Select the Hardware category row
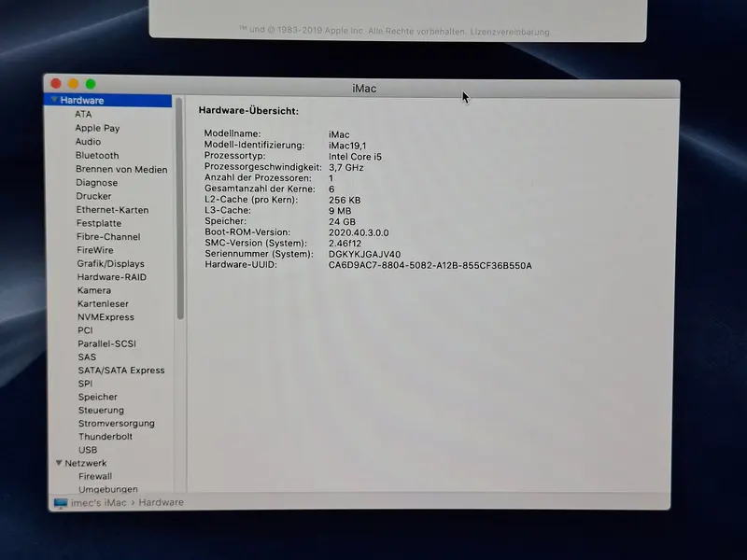 108,100
